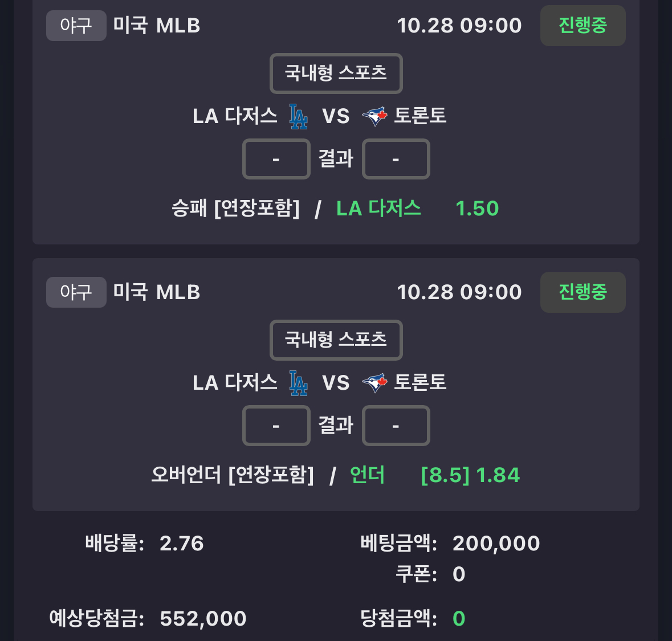672x641 pixels.
Task: Click the 베팅금액 value 200,000
Action: 496,544
